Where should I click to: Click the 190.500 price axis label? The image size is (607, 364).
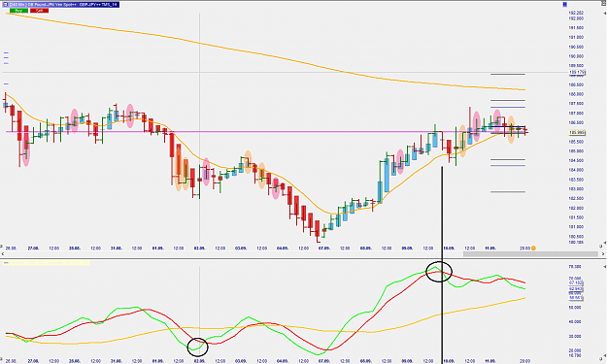pyautogui.click(x=576, y=48)
